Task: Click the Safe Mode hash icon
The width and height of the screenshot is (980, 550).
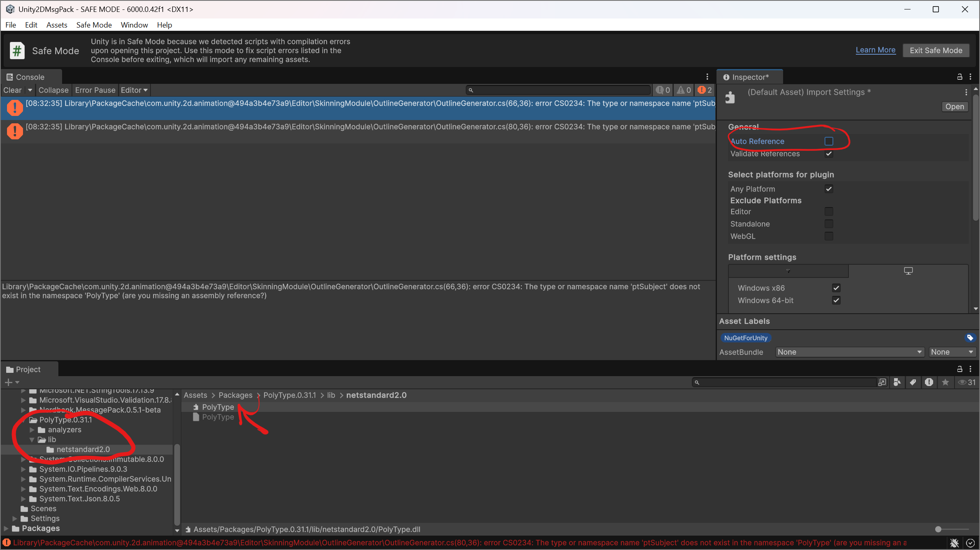Action: (17, 51)
